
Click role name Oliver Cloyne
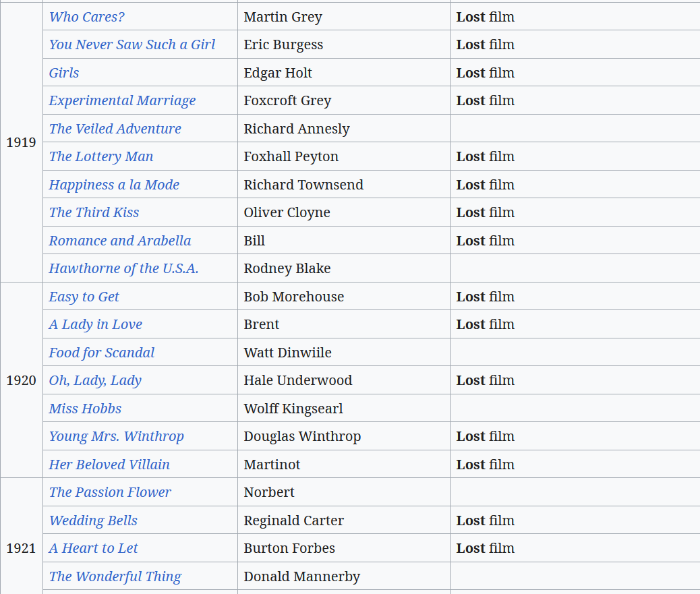[x=287, y=212]
